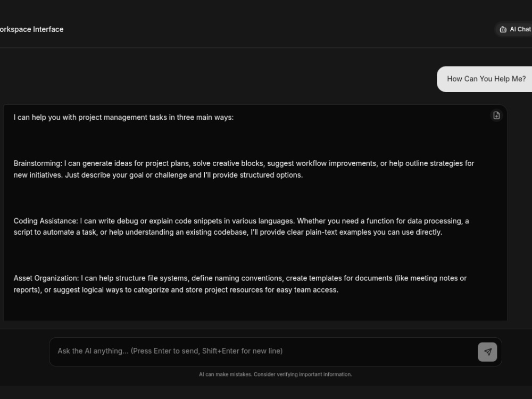Click the AI Chat robot icon
532x399 pixels.
[x=503, y=29]
